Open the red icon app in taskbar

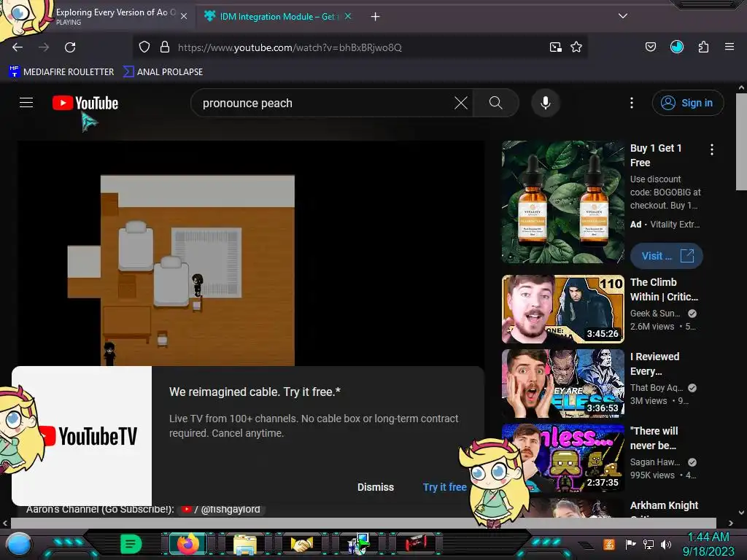pos(416,543)
